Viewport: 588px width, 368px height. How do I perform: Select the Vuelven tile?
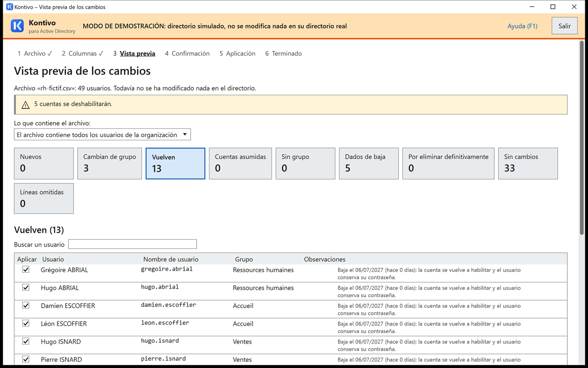click(x=175, y=163)
